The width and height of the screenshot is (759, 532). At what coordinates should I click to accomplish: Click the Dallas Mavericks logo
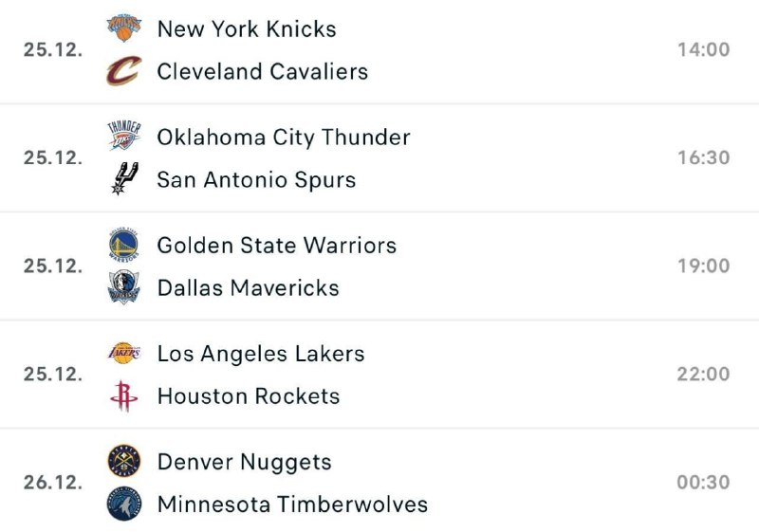123,287
